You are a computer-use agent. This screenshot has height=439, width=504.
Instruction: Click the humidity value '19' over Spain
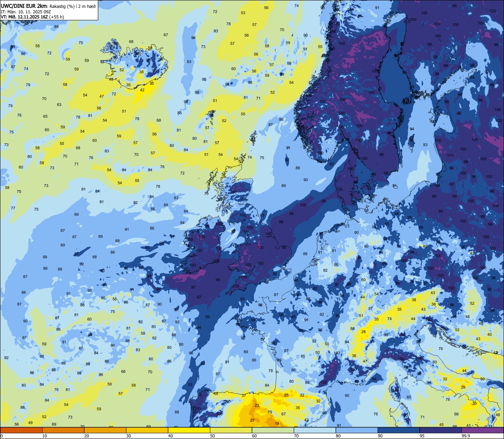[277, 424]
